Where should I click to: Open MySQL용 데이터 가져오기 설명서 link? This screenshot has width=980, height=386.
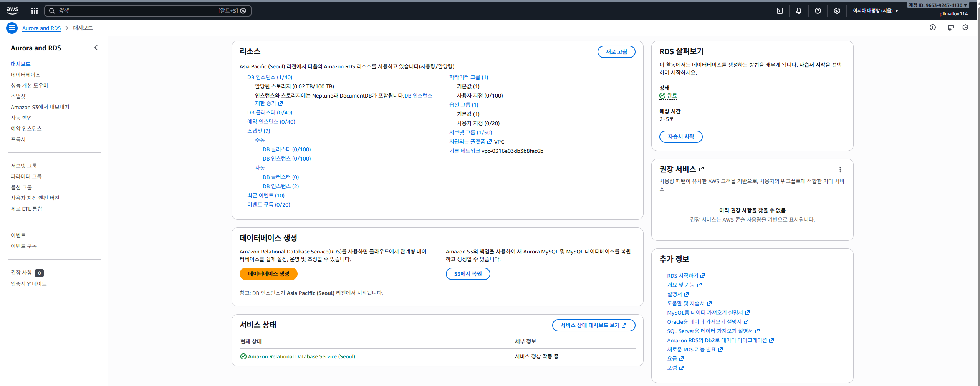[709, 313]
